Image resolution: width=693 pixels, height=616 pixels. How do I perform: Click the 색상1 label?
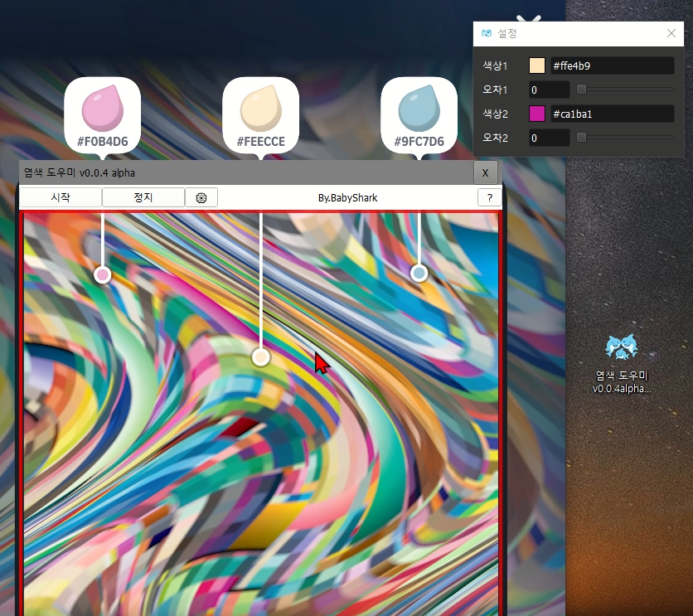coord(495,65)
